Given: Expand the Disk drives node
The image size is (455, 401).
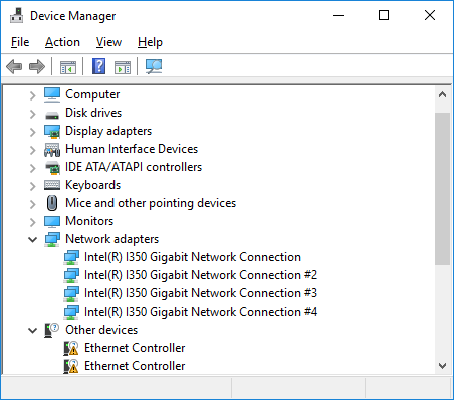Looking at the screenshot, I should (x=32, y=114).
